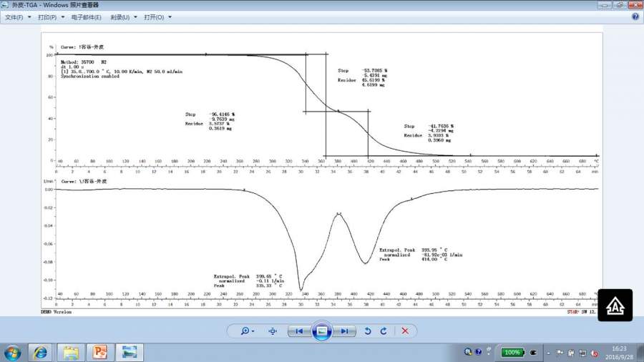Expand the 打开(O) dropdown arrow
The width and height of the screenshot is (644, 362).
point(170,17)
